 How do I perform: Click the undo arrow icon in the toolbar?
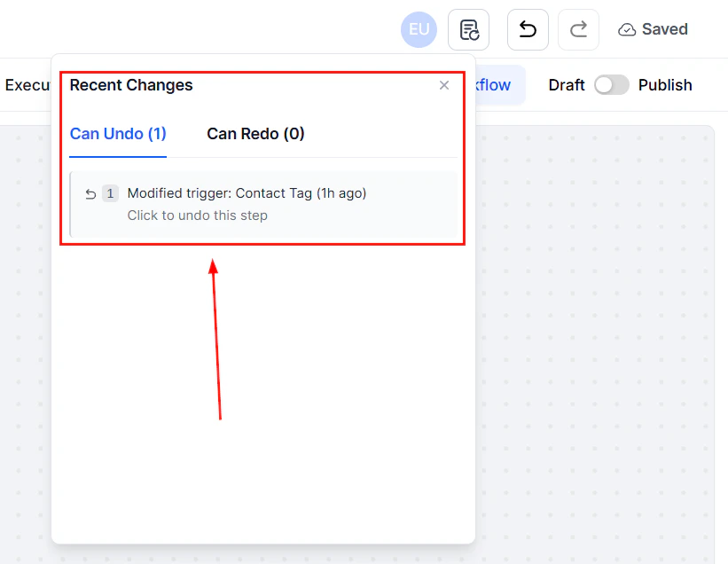(x=528, y=29)
